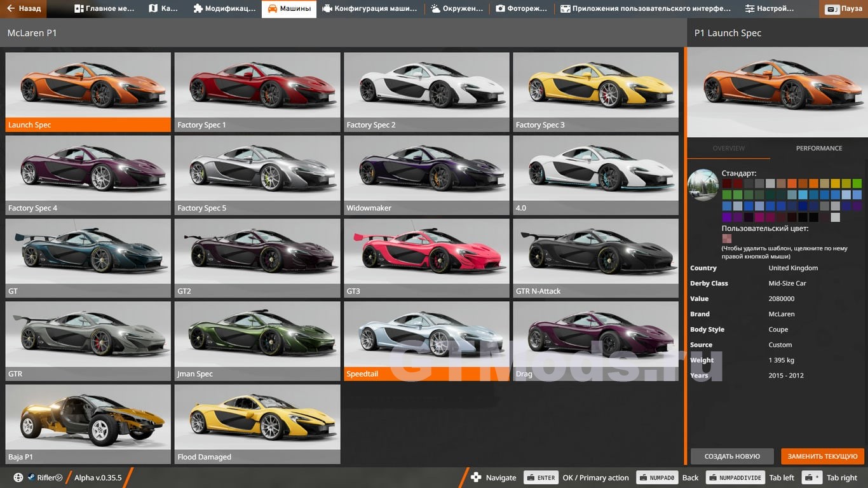868x488 pixels.
Task: Pick the tan-brown standard color swatch
Action: pyautogui.click(x=781, y=183)
